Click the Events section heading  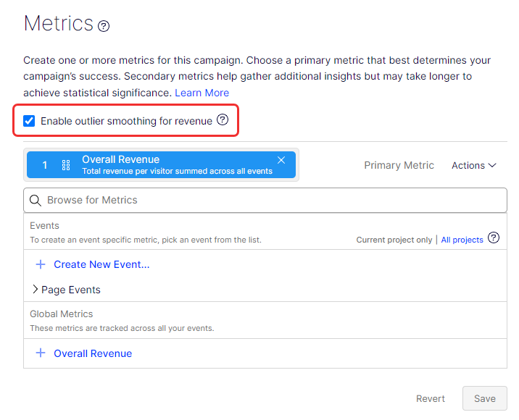44,225
